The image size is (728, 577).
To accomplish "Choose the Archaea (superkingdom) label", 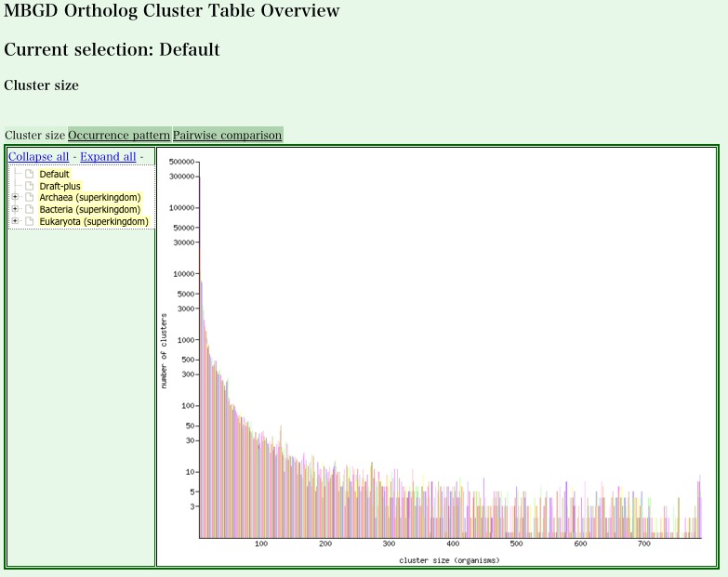I will (x=89, y=198).
